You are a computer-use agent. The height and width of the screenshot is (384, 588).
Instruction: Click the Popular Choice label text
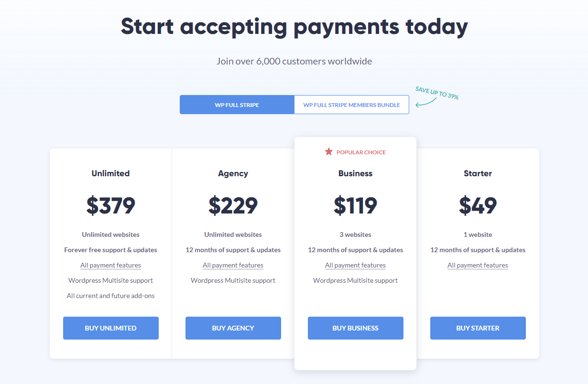click(361, 152)
